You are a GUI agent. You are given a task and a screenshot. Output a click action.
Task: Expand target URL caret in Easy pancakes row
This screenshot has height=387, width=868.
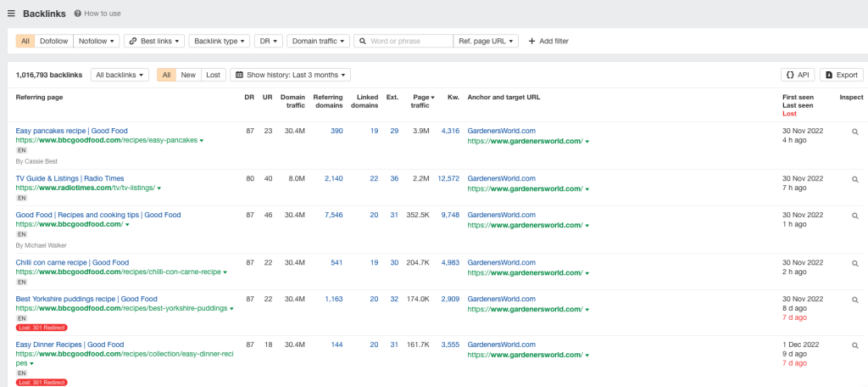tap(587, 142)
